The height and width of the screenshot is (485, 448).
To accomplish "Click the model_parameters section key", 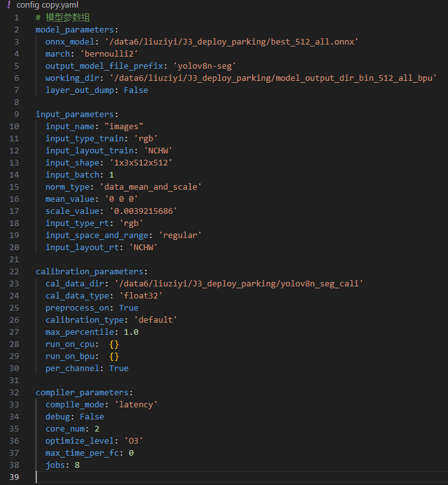I will [x=76, y=29].
